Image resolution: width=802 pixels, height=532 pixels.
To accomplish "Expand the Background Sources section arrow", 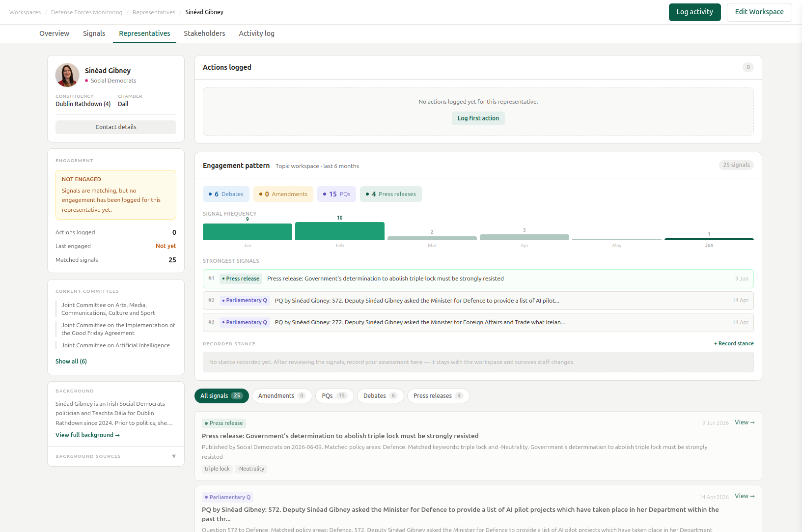I will [174, 456].
